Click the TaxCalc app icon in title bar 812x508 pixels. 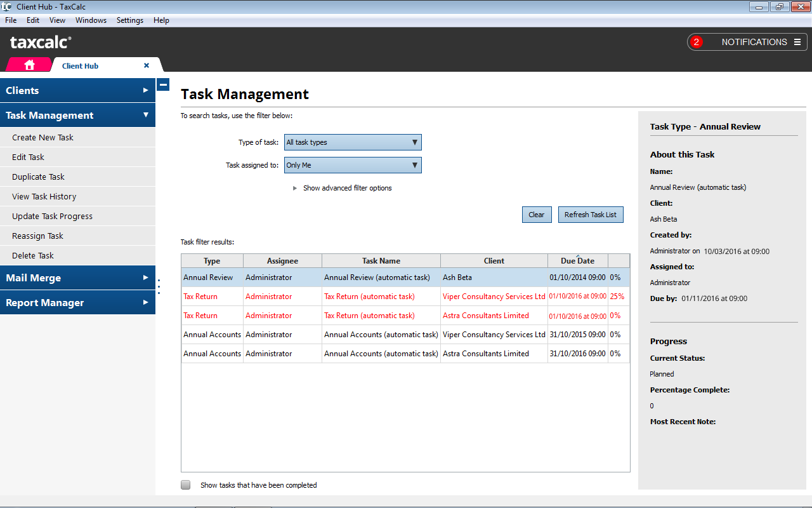(6, 7)
